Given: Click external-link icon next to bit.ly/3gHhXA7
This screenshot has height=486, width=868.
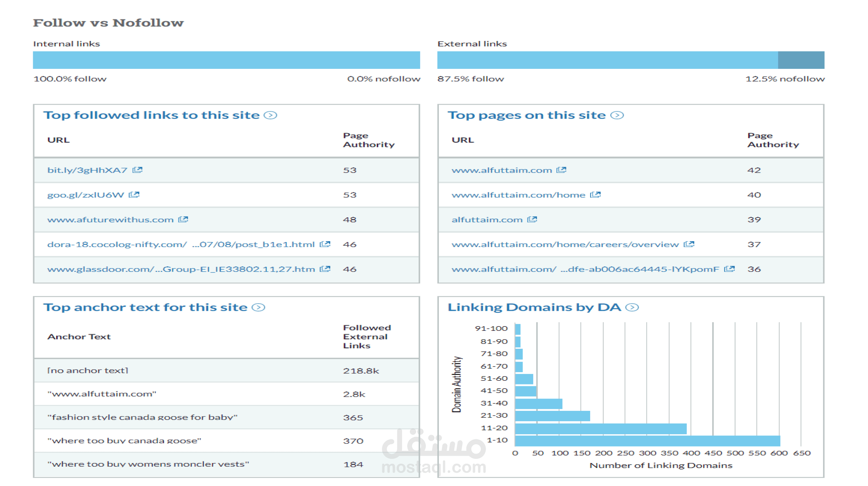Looking at the screenshot, I should (138, 170).
